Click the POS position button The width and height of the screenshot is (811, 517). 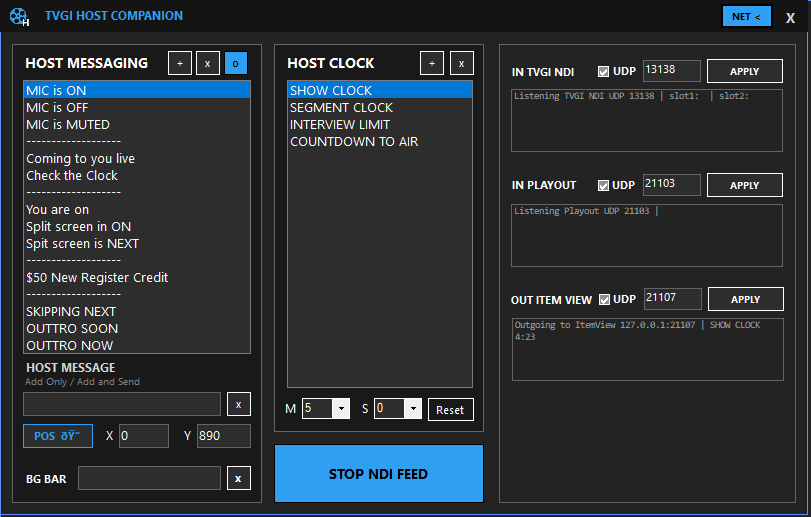pyautogui.click(x=58, y=436)
